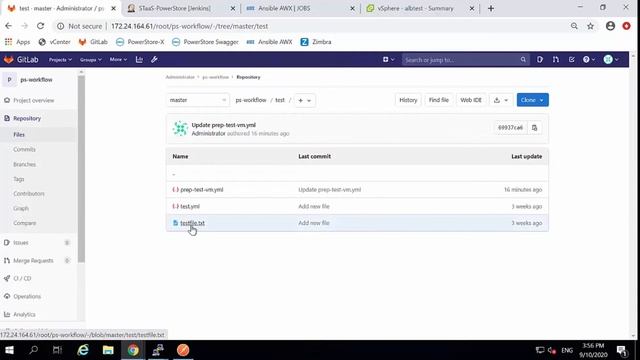Click the History button
The height and width of the screenshot is (360, 640).
[x=408, y=100]
